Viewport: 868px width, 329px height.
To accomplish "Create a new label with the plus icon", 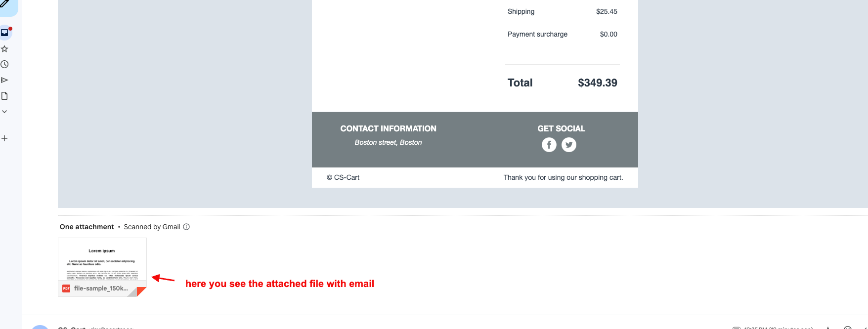I will [4, 138].
